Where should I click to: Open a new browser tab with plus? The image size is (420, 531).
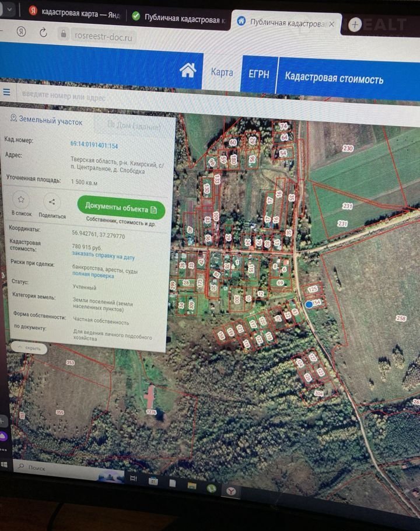click(x=355, y=25)
